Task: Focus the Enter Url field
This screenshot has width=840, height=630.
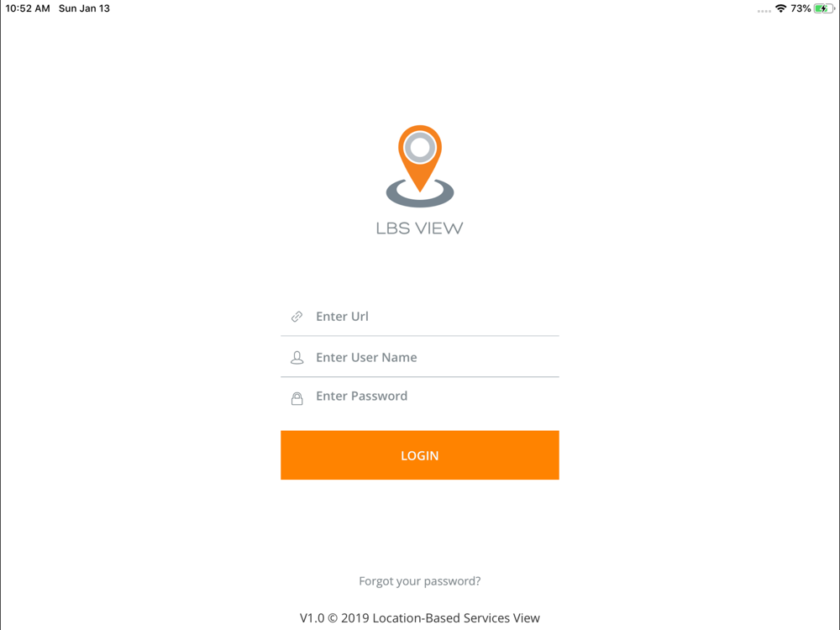Action: click(420, 317)
